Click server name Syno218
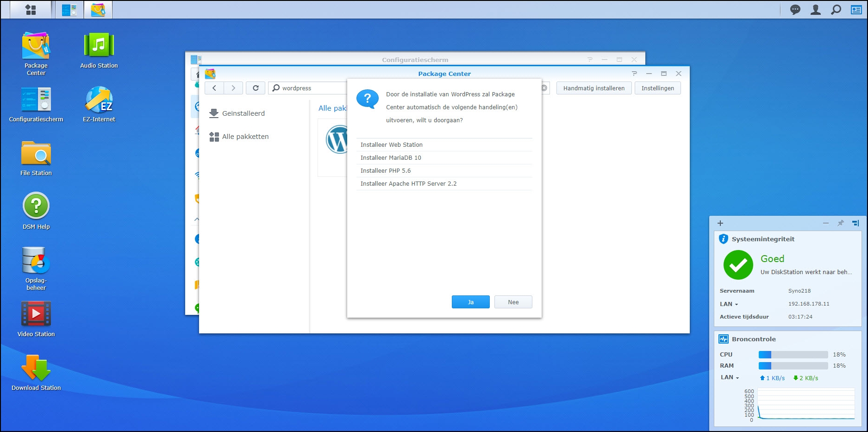Viewport: 868px width, 432px height. pyautogui.click(x=799, y=291)
